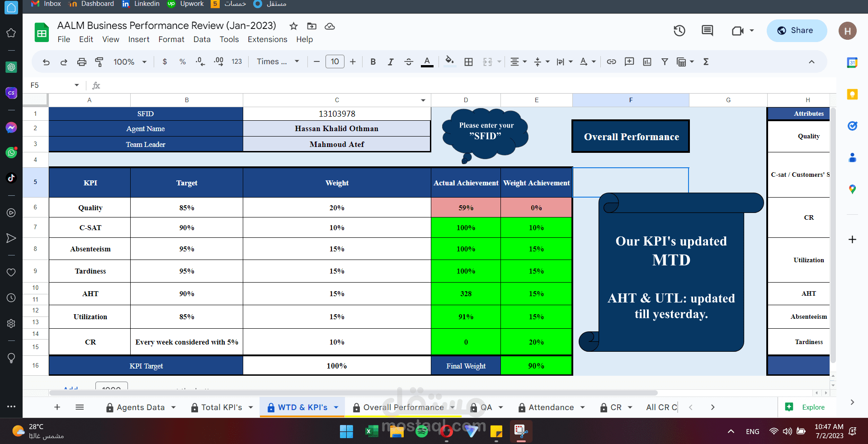Open the functions (sigma) menu
Screen dimensions: 868x444
point(706,62)
